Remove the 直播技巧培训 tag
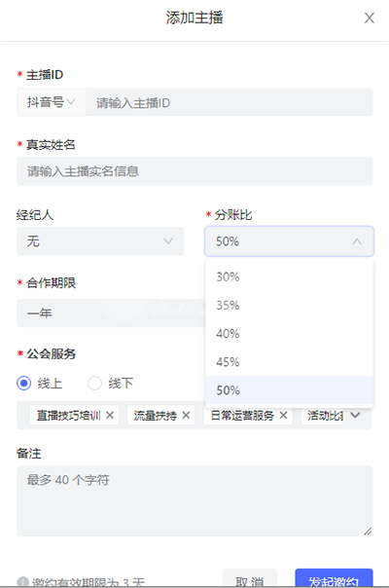389x588 pixels. 110,415
